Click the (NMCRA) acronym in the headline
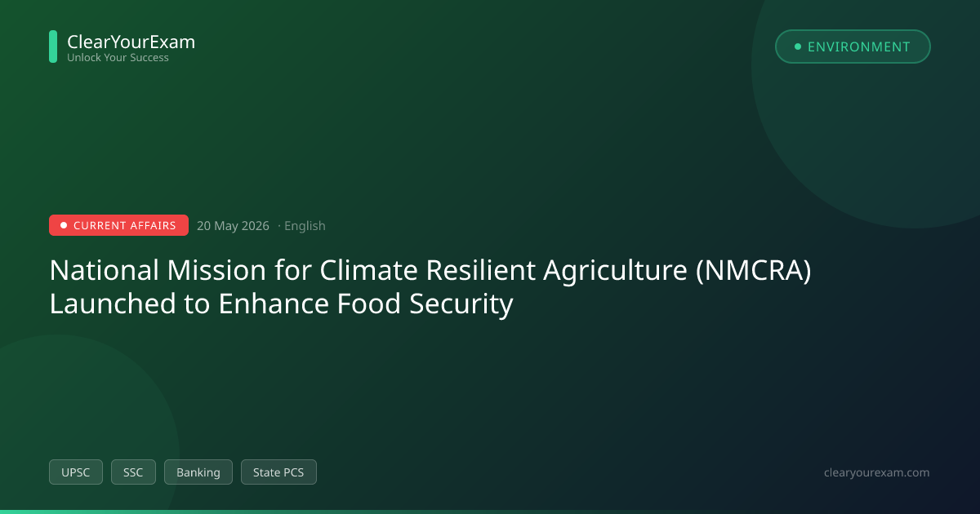980x514 pixels. pos(753,271)
